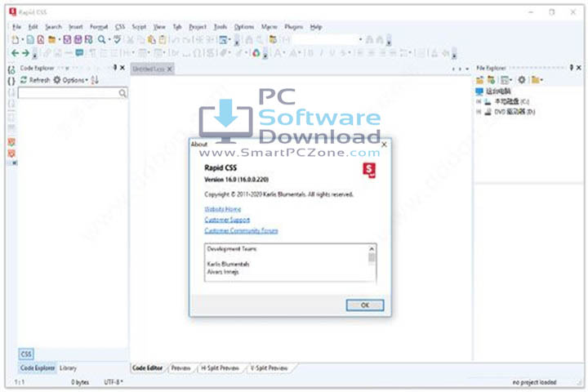Screen dimensions: 588x392
Task: Open the File menu
Action: click(16, 27)
